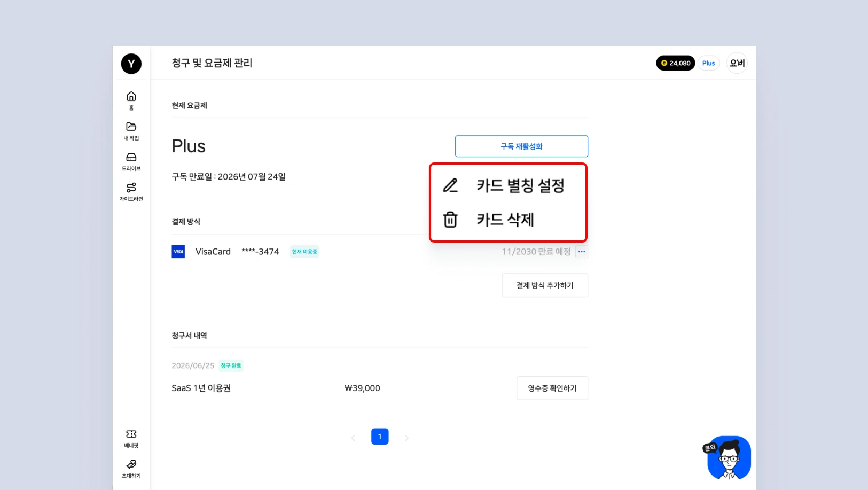This screenshot has width=868, height=490.
Task: Click 11/2030 만료 예정 expiry text
Action: [x=536, y=252]
